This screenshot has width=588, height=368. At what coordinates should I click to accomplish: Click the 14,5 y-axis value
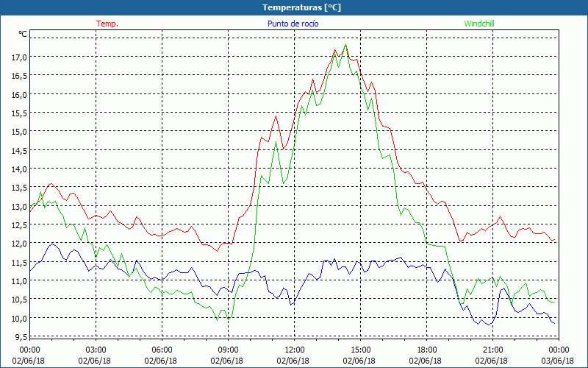19,150
